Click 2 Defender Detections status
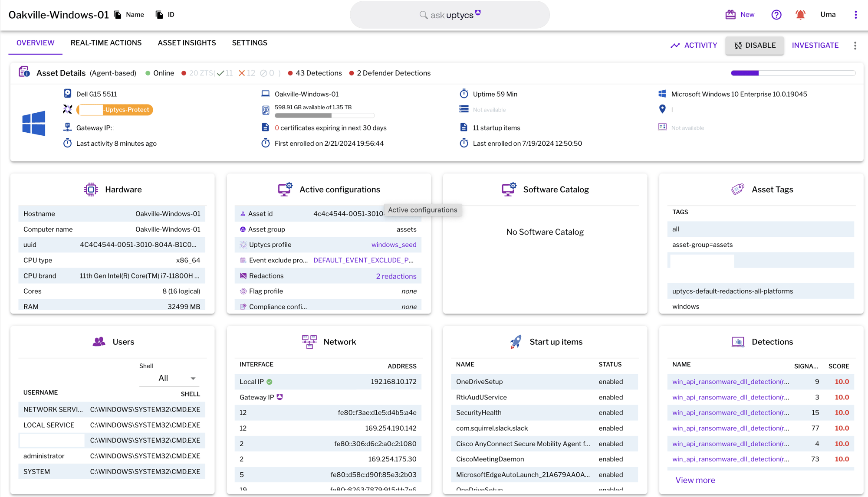Screen dimensions: 868x497 pos(390,73)
